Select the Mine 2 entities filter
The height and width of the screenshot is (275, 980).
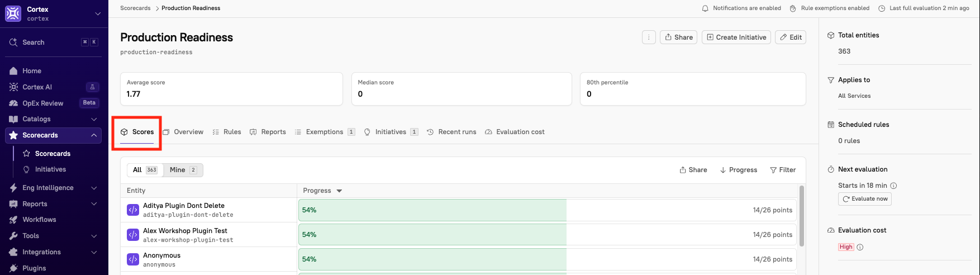point(183,170)
